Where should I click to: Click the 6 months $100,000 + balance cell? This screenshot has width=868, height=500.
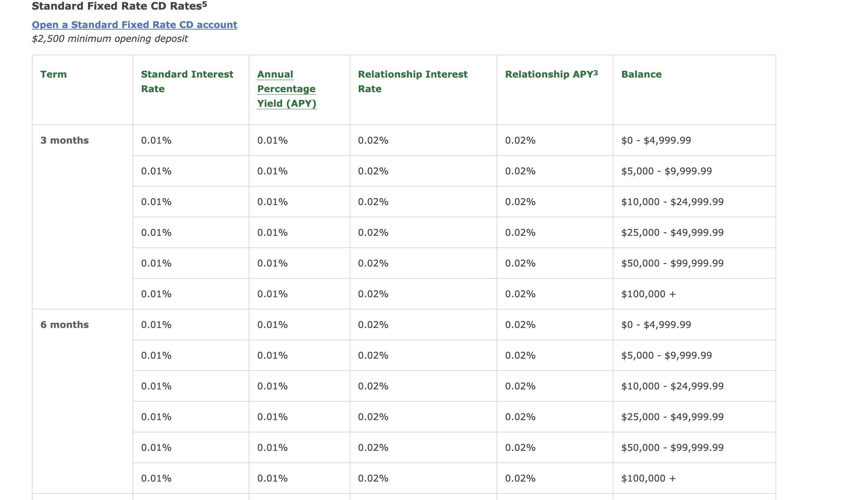648,478
